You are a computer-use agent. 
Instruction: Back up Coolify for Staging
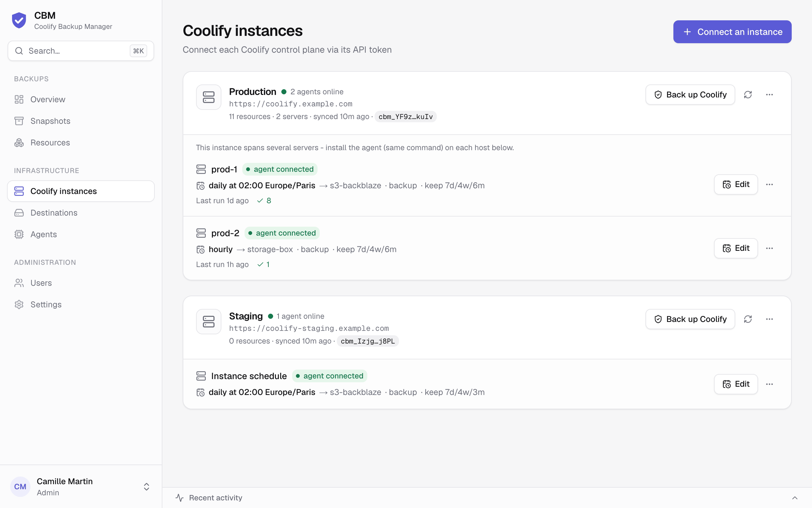(x=690, y=319)
